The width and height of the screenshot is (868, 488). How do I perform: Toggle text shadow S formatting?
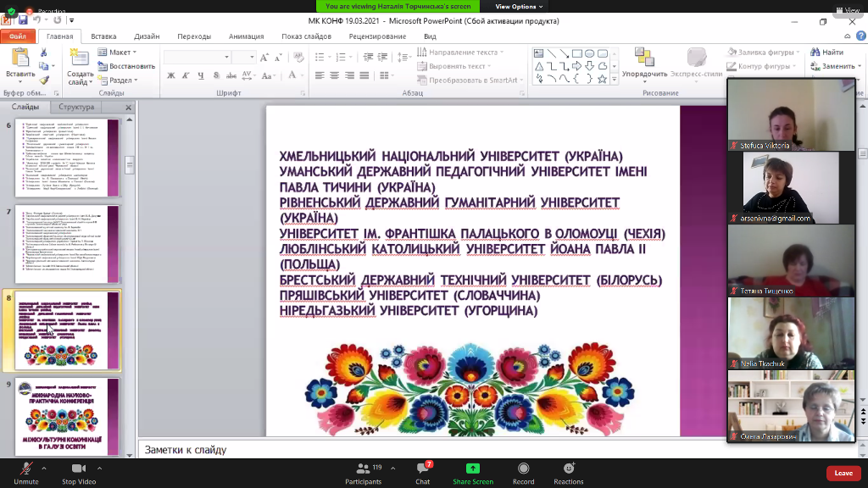[216, 75]
